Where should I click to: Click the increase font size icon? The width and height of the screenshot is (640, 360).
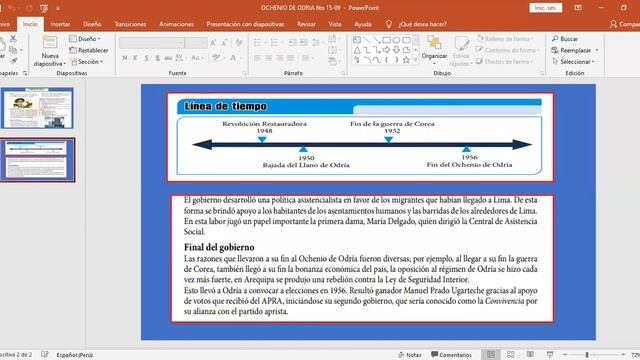tap(213, 43)
